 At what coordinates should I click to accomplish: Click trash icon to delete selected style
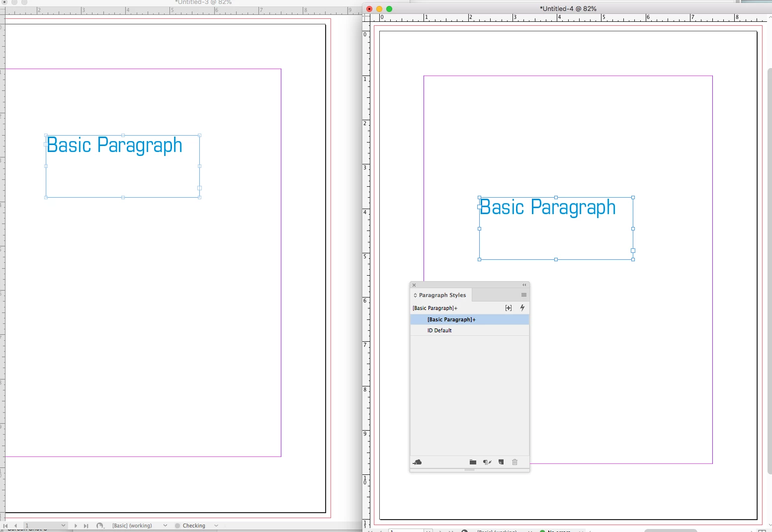click(515, 462)
